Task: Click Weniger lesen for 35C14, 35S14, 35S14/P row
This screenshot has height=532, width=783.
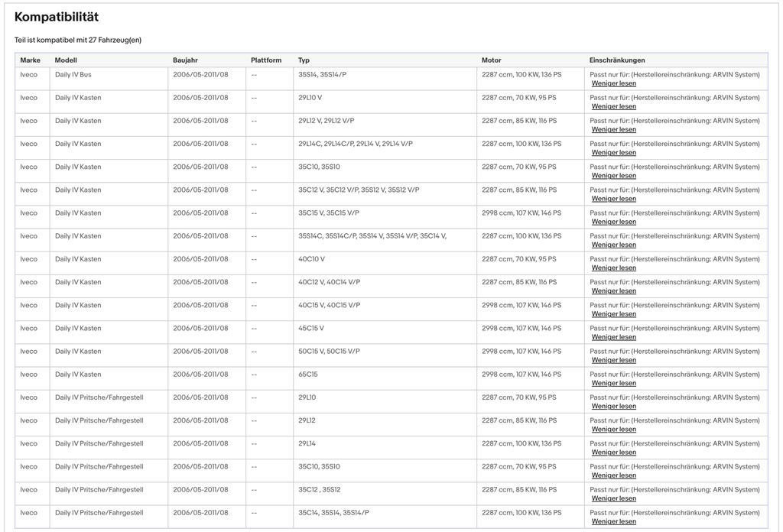Action: [x=614, y=521]
